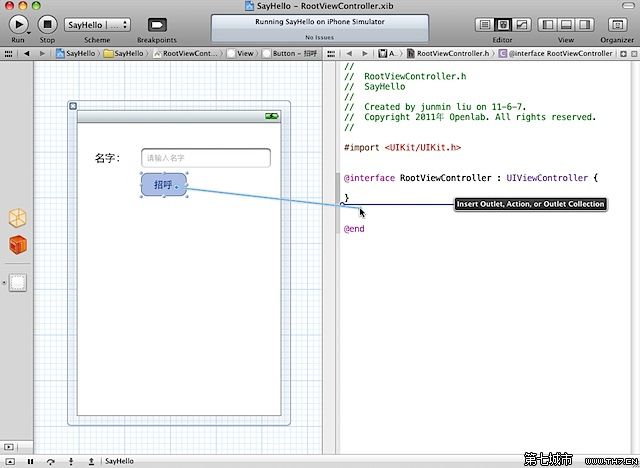Screen dimensions: 640x468
Task: Click UIViewController superclass name
Action: pyautogui.click(x=547, y=178)
